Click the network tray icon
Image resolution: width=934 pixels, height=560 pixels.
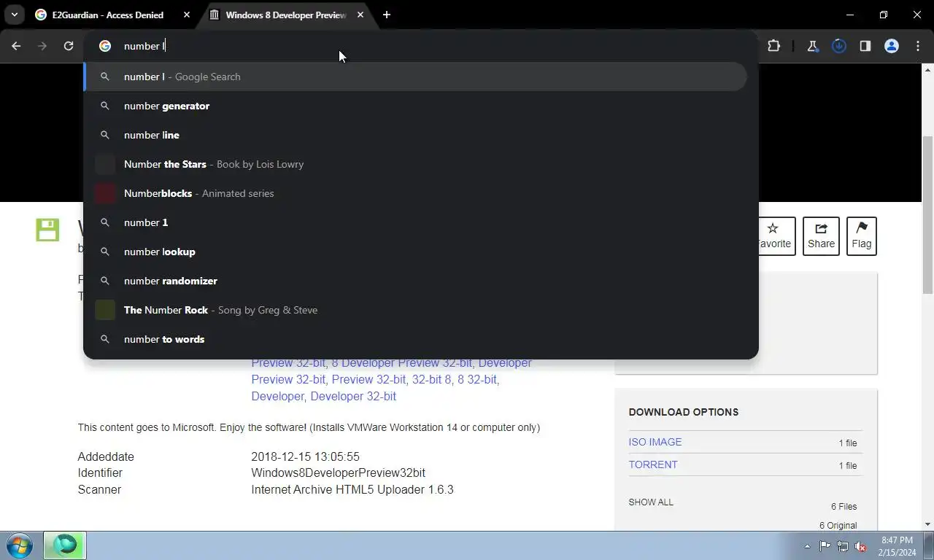[843, 546]
